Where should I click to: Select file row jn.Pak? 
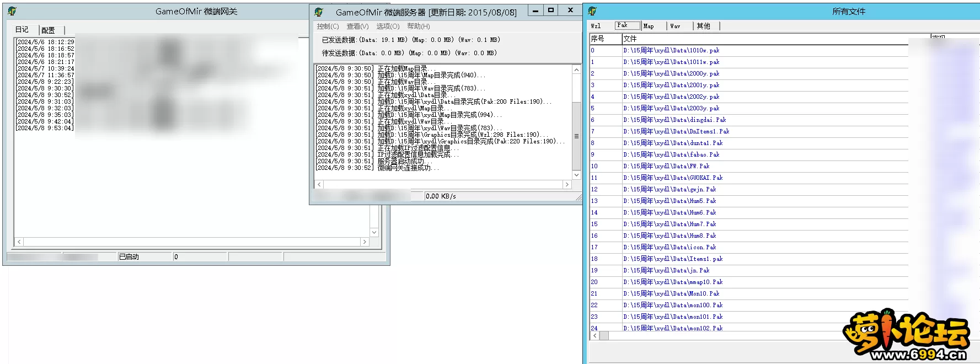pos(749,270)
